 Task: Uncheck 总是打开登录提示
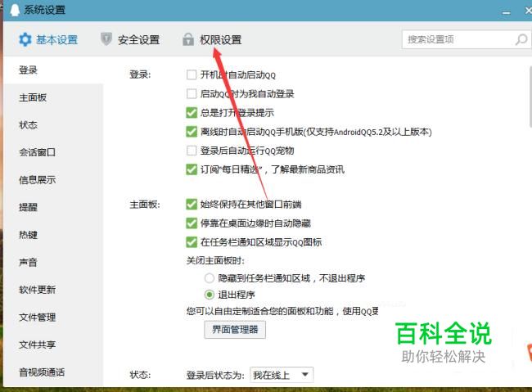pos(192,113)
